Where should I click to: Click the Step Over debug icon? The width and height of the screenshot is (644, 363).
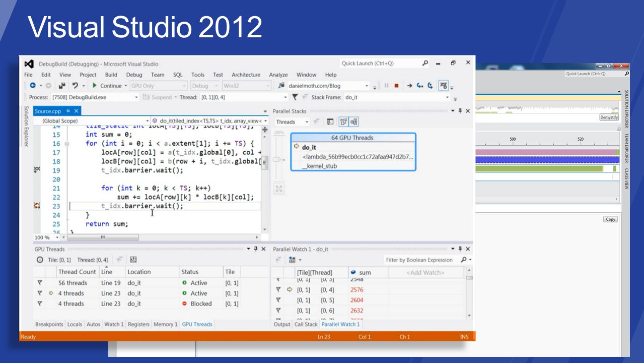point(430,86)
